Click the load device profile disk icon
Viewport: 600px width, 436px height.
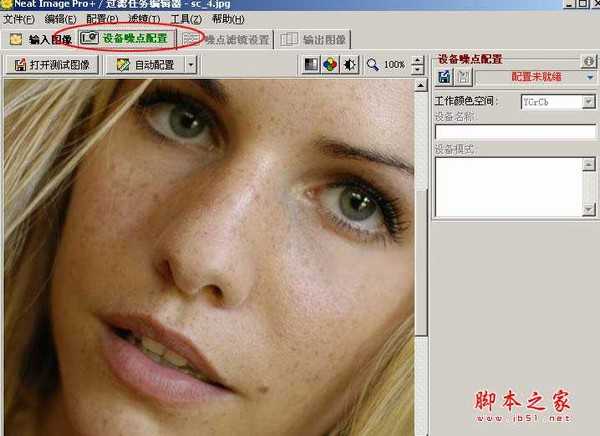(445, 77)
